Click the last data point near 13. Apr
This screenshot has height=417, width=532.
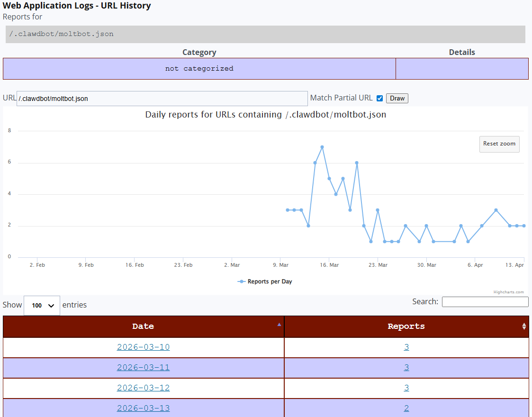click(x=523, y=226)
